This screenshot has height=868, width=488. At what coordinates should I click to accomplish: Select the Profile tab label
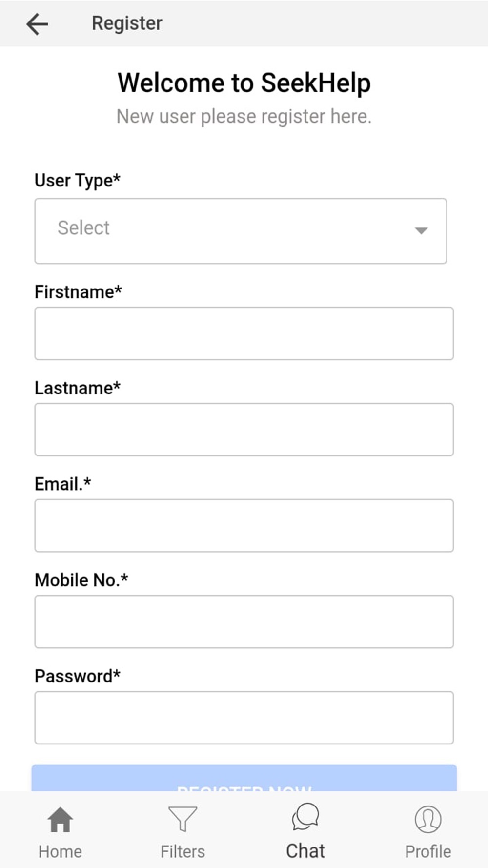[x=428, y=851]
